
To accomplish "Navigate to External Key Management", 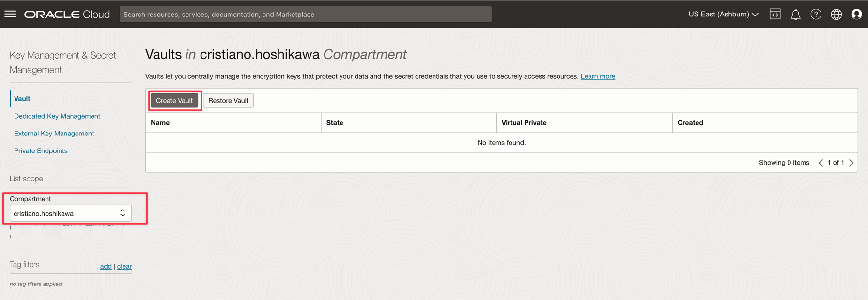I will pyautogui.click(x=54, y=134).
